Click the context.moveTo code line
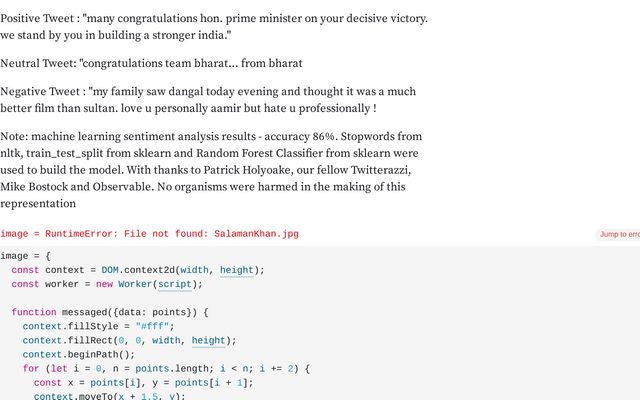 (110, 396)
